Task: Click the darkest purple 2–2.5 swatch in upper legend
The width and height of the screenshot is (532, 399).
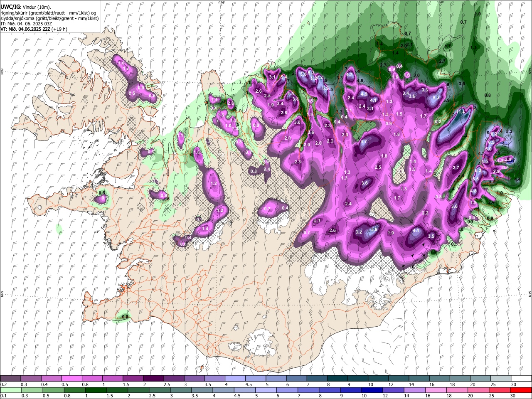Action: click(153, 379)
